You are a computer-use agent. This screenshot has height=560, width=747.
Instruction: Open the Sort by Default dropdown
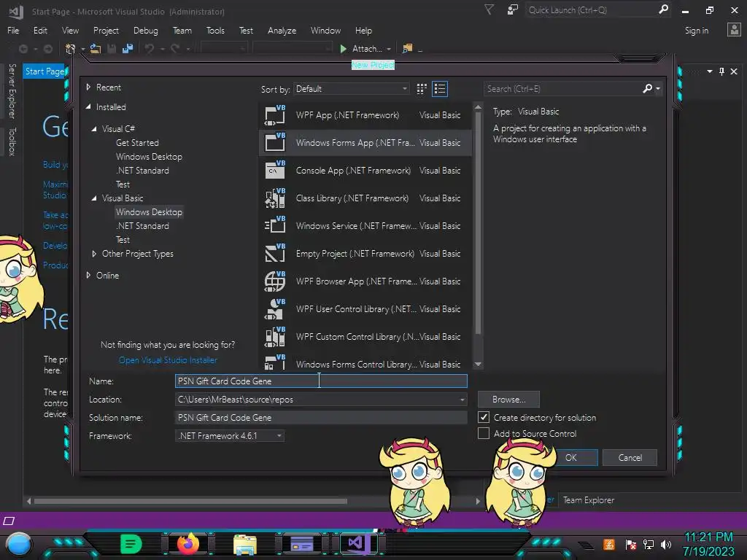[x=351, y=89]
